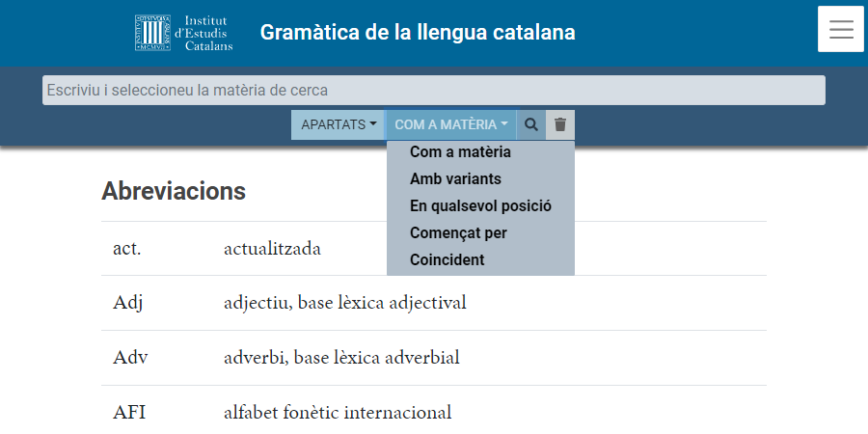Expand the APARTATS dropdown
Image resolution: width=868 pixels, height=434 pixels.
(339, 124)
